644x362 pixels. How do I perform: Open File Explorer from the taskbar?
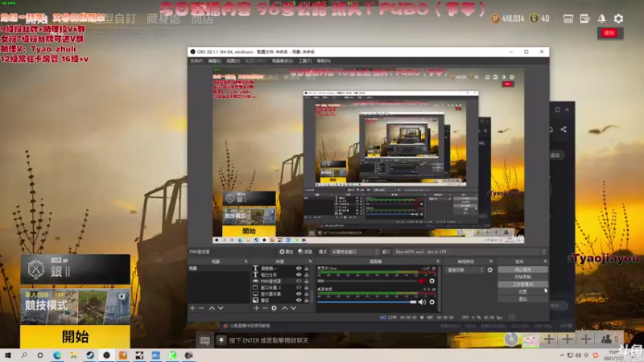click(x=73, y=355)
